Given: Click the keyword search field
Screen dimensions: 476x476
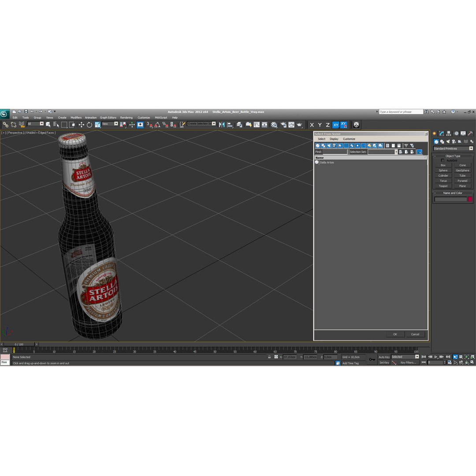Looking at the screenshot, I should (x=401, y=112).
